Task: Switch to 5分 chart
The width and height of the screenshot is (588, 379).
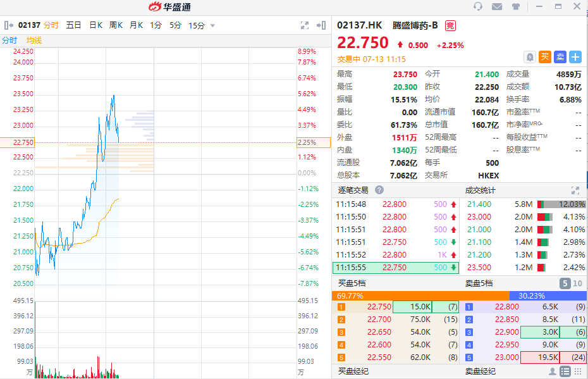Action: tap(175, 25)
